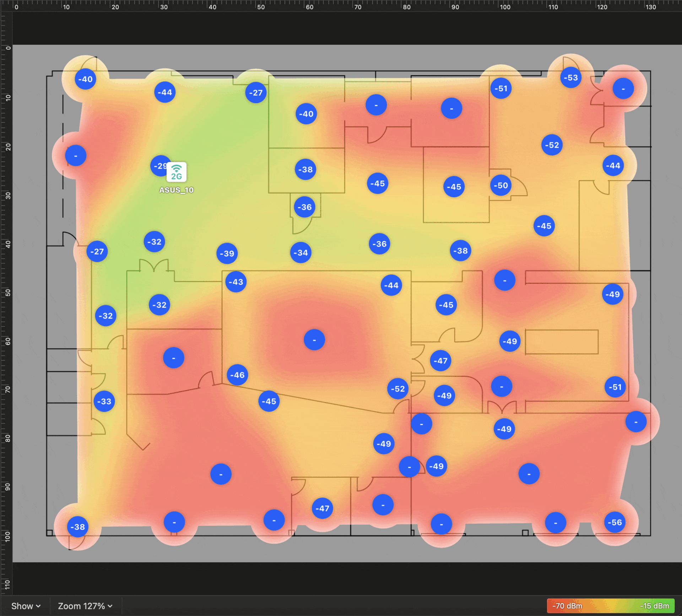
Task: Select the -39 measurement point
Action: coord(227,254)
